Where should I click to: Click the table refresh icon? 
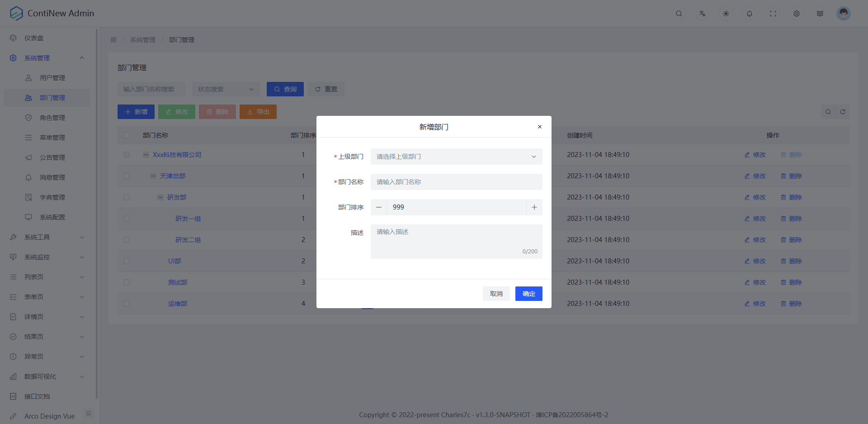(843, 112)
